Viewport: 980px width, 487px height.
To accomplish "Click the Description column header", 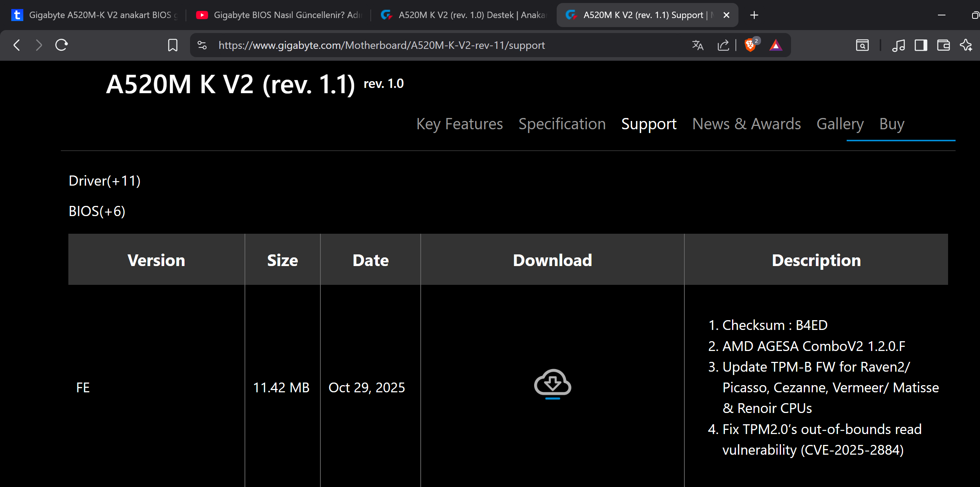I will (x=816, y=260).
